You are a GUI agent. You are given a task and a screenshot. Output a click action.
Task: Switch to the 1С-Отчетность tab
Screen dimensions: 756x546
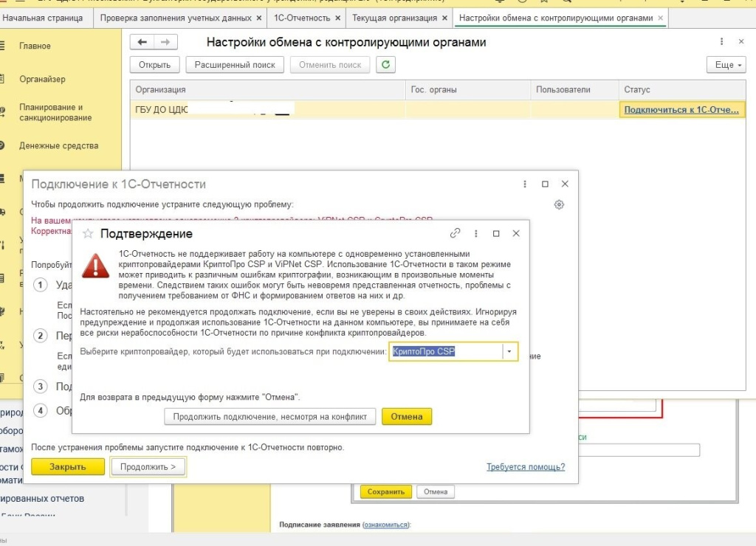tap(302, 18)
